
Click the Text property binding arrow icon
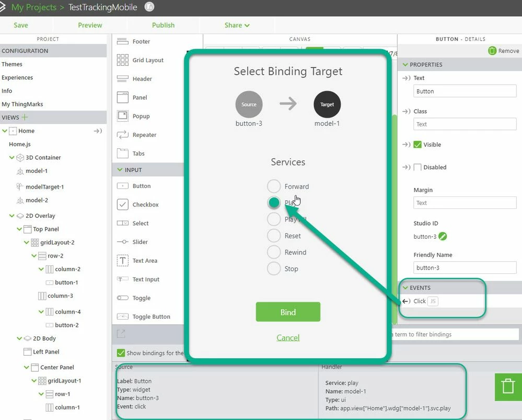tap(406, 78)
